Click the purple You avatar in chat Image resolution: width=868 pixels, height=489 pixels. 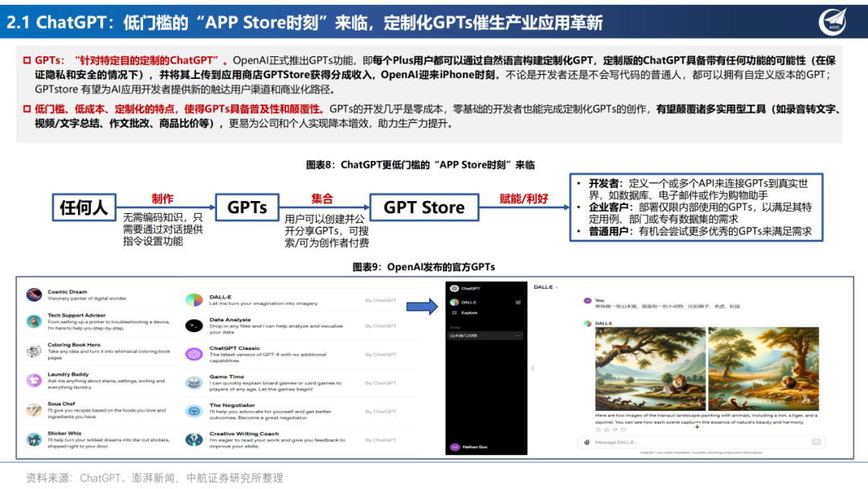(588, 300)
